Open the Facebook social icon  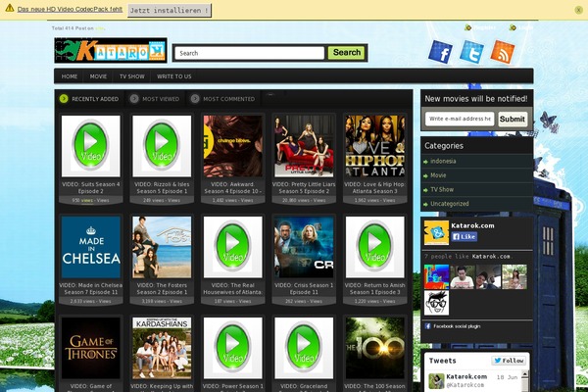click(440, 52)
